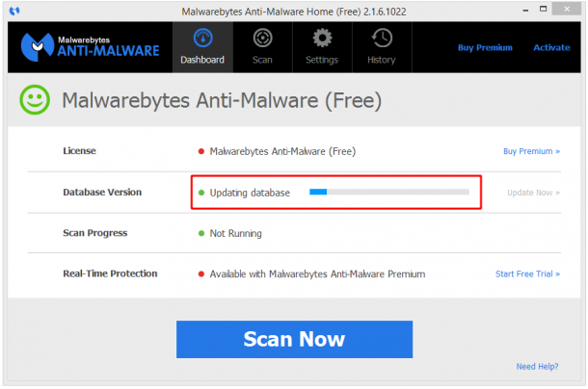Open the Settings gear icon
Viewport: 588px width, 389px height.
pos(322,38)
